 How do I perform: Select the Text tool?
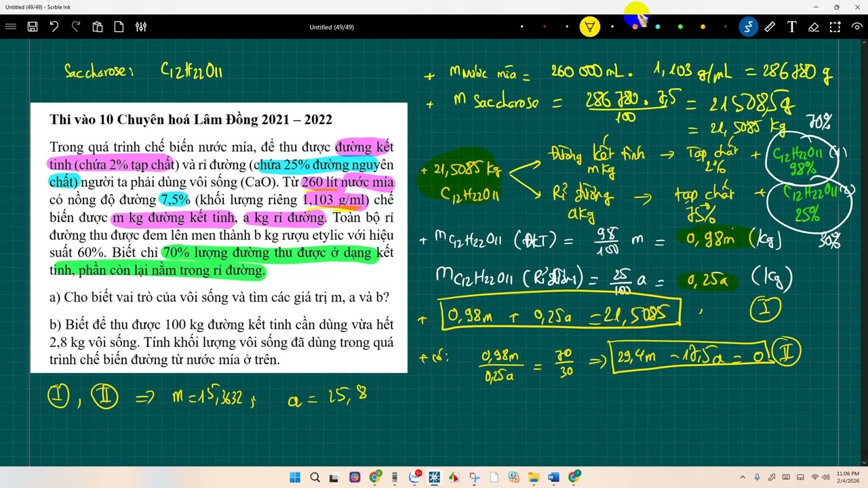pyautogui.click(x=791, y=27)
